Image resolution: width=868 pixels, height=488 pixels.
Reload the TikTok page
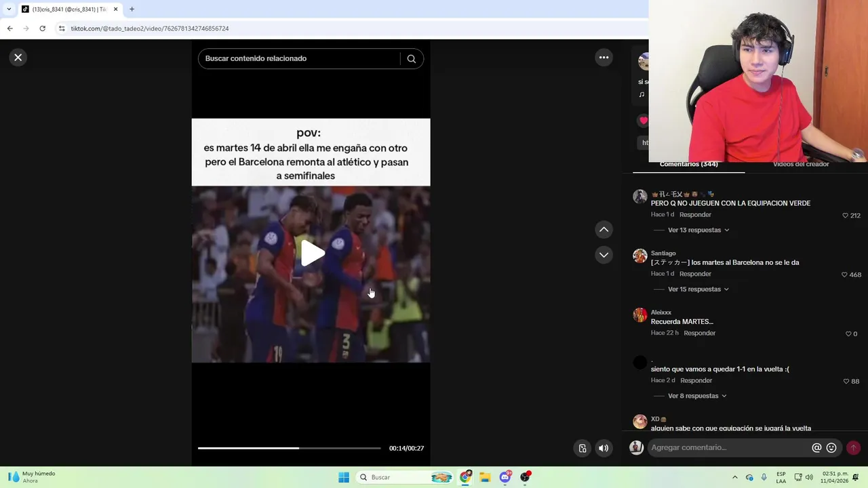(x=42, y=28)
